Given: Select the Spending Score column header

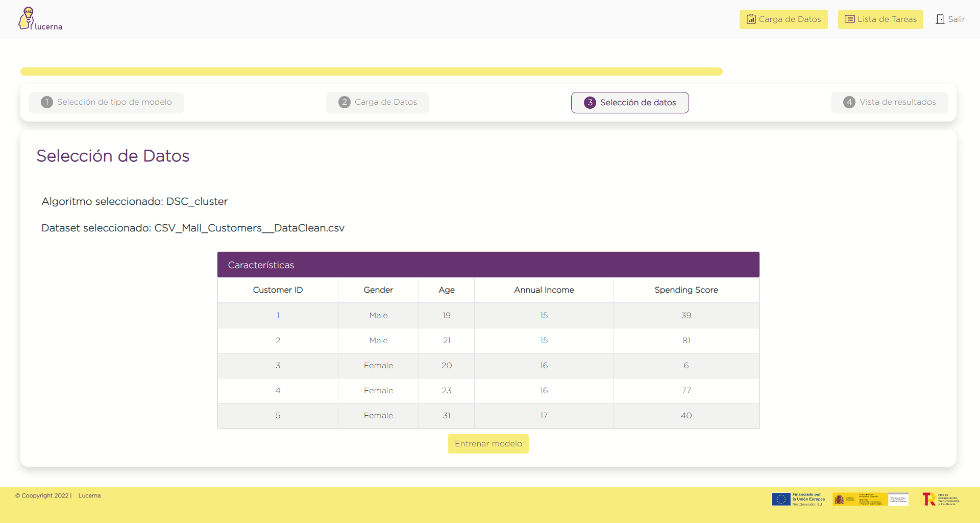Looking at the screenshot, I should coord(686,290).
